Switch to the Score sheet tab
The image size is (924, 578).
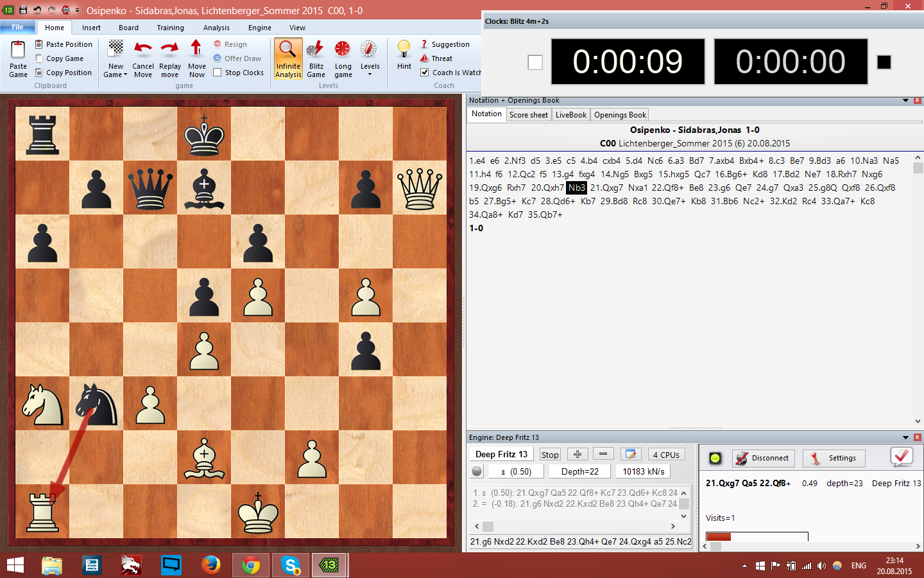(x=528, y=115)
